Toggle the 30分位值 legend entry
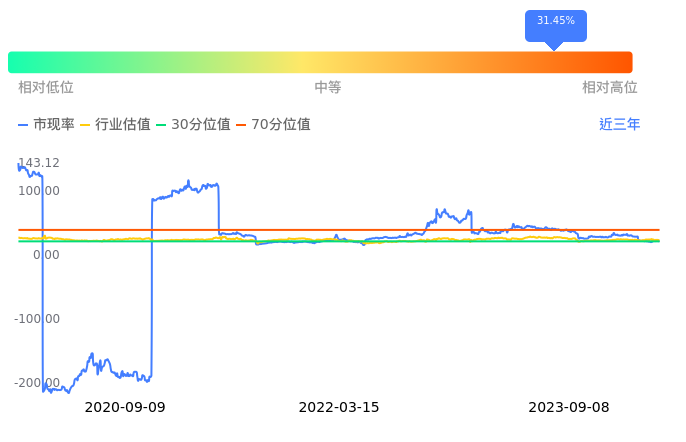Screen dimensions: 686x442 (x=193, y=125)
